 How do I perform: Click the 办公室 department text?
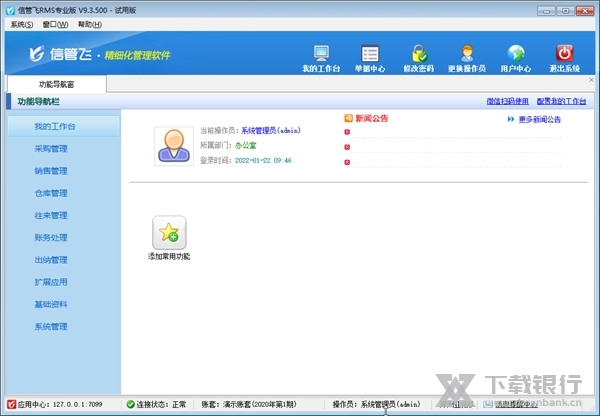(x=246, y=145)
